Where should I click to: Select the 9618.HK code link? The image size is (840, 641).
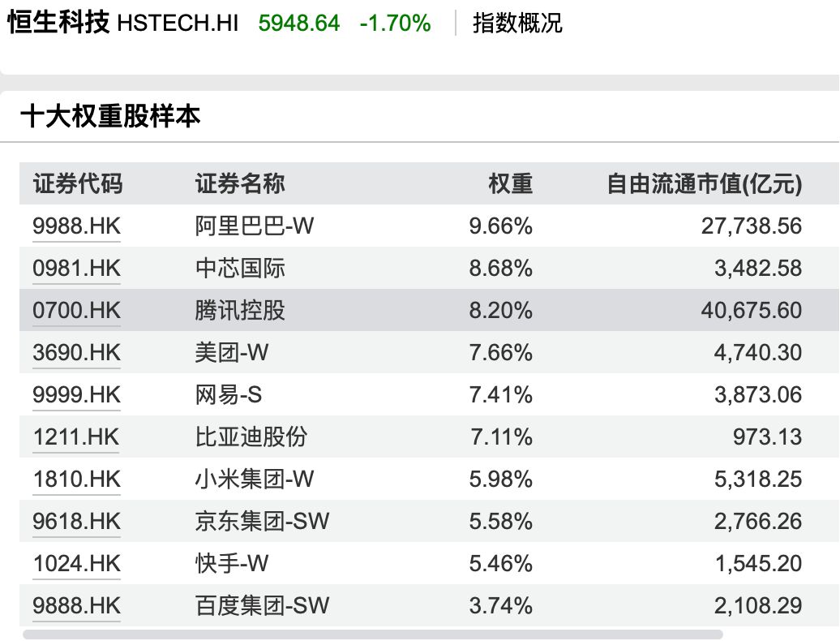pyautogui.click(x=76, y=521)
